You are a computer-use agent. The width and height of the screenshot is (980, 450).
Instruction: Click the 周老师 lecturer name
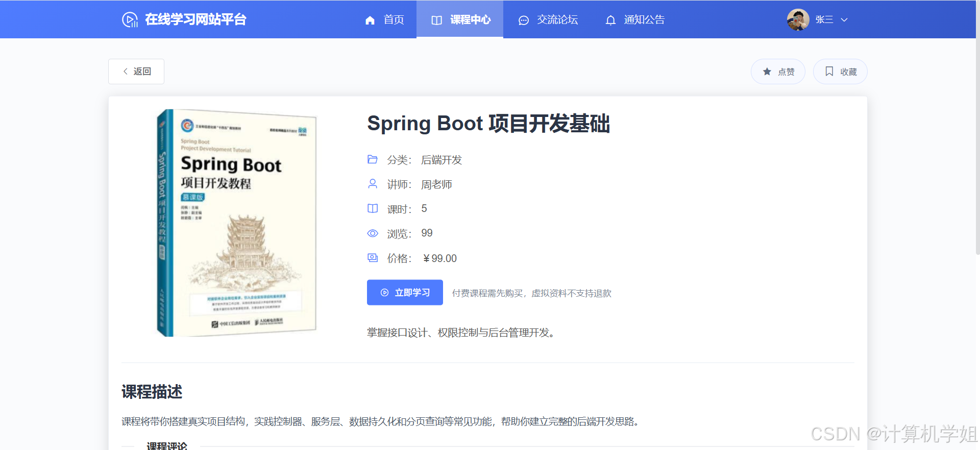tap(436, 184)
